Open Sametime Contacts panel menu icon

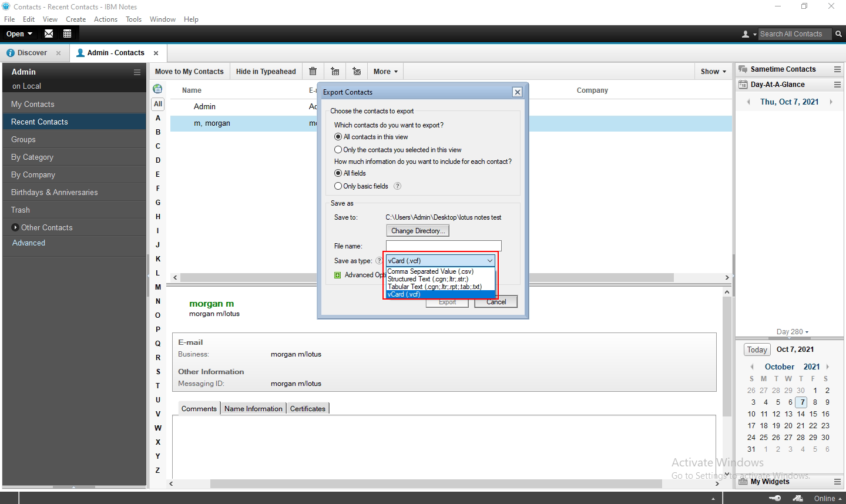click(837, 69)
